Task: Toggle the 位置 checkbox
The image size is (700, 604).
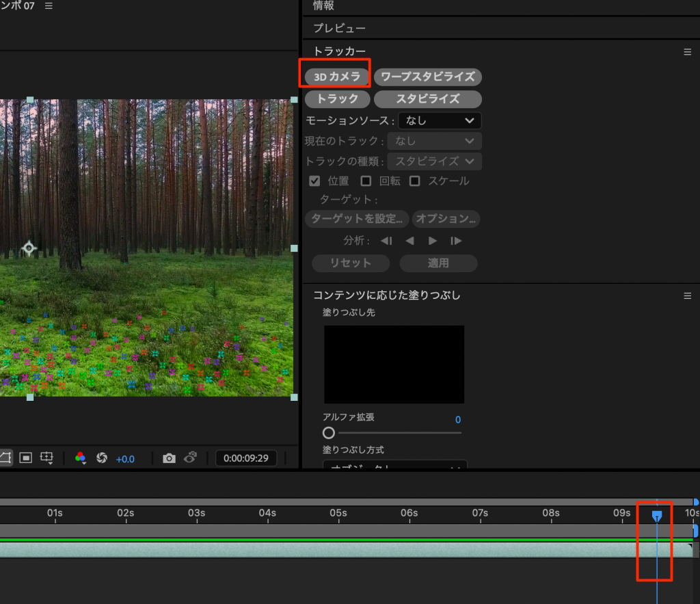Action: click(314, 181)
